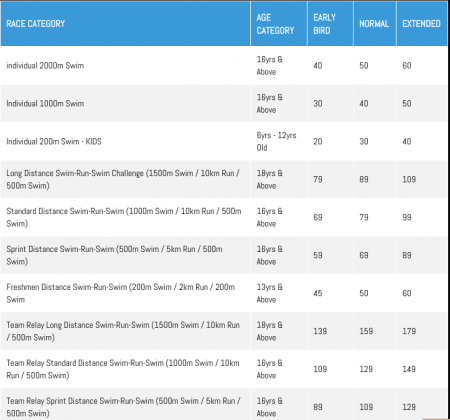Image resolution: width=450 pixels, height=420 pixels.
Task: Click Long Distance Swim-Run-Swim Challenge row
Action: pyautogui.click(x=224, y=179)
